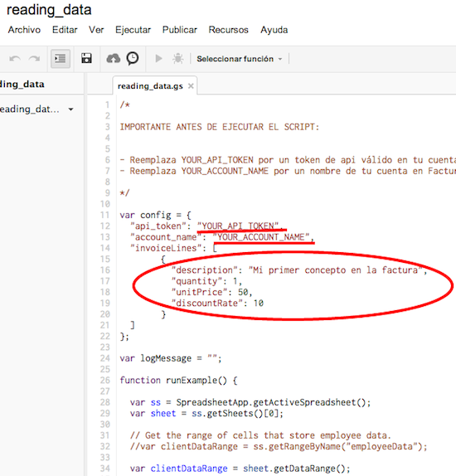Open triggers with the clock icon
Viewport: 456px width, 476px height.
coord(133,58)
